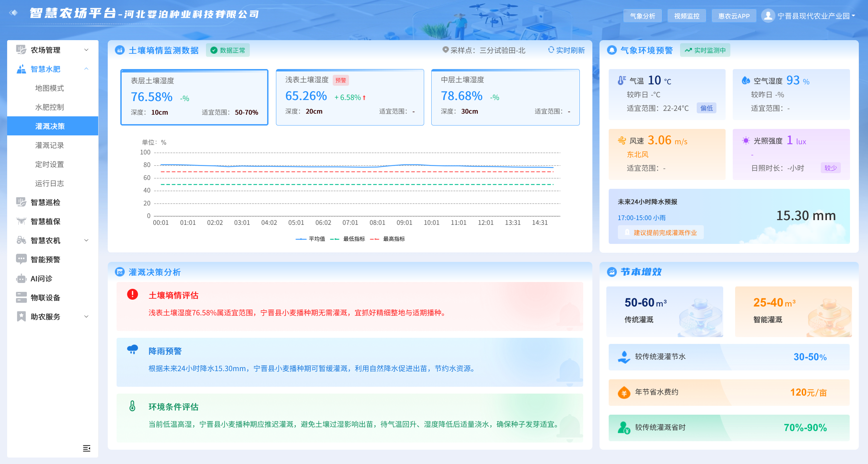This screenshot has height=464, width=868.
Task: Click the user avatar icon in header
Action: tap(768, 16)
